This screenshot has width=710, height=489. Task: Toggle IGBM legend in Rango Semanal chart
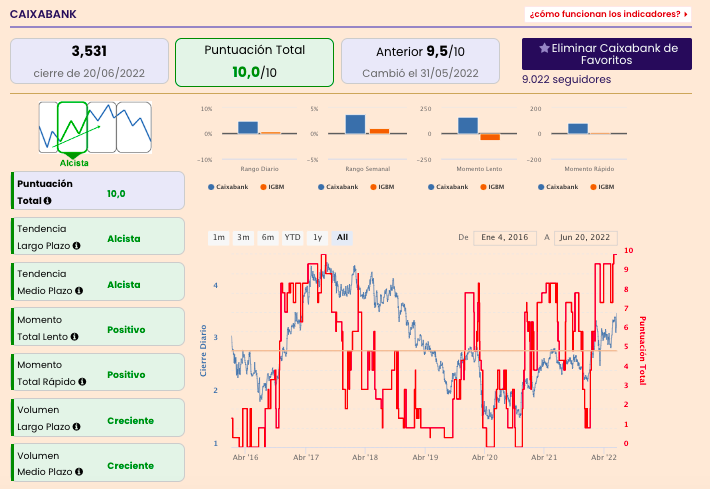pos(382,187)
